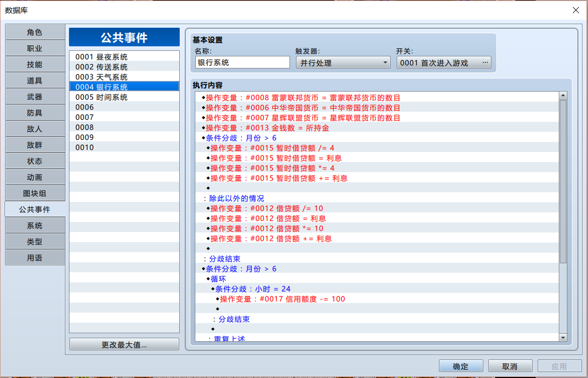Select empty common event 0009
The width and height of the screenshot is (588, 378).
[x=124, y=137]
